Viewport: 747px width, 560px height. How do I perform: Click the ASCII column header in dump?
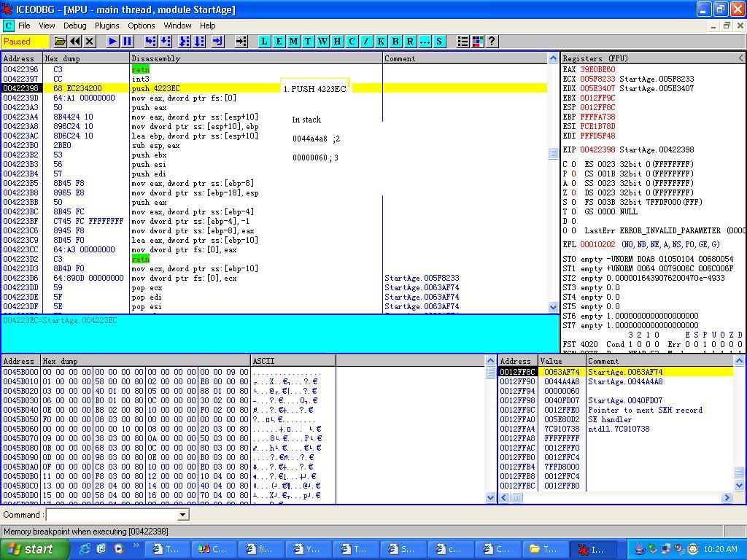pyautogui.click(x=293, y=361)
